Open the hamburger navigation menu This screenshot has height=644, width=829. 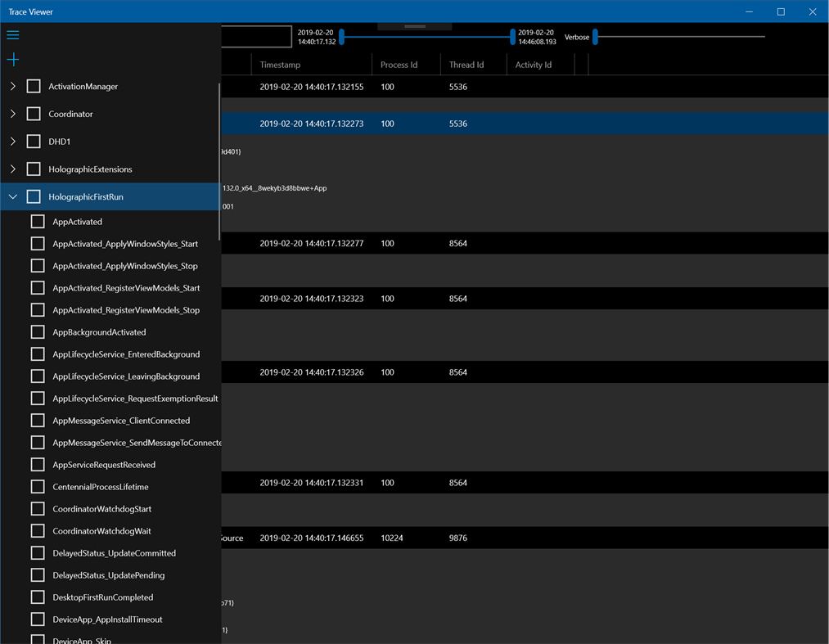click(13, 35)
